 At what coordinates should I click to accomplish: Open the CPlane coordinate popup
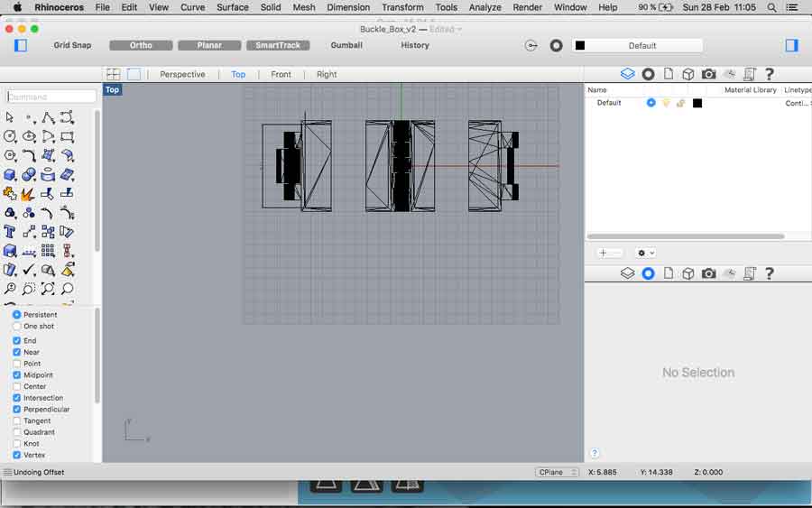[557, 472]
